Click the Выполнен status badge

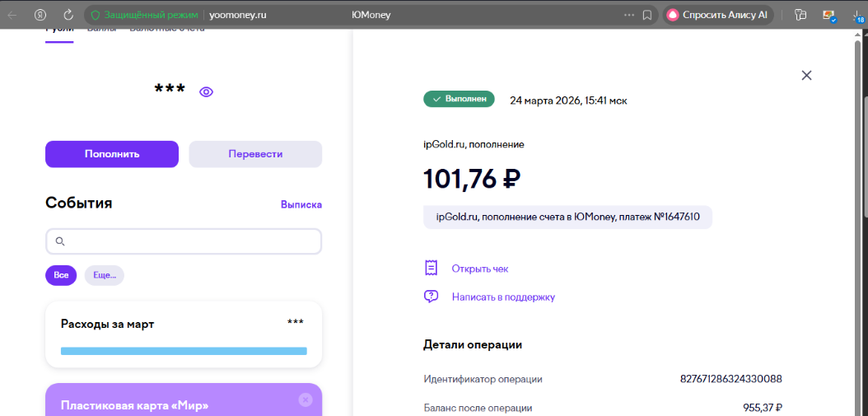[459, 99]
